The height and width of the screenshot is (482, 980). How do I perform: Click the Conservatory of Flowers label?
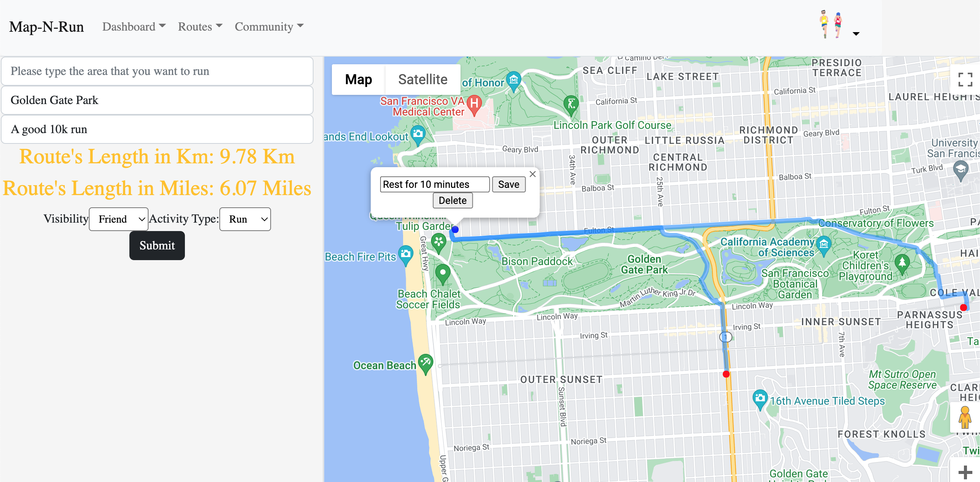[876, 223]
